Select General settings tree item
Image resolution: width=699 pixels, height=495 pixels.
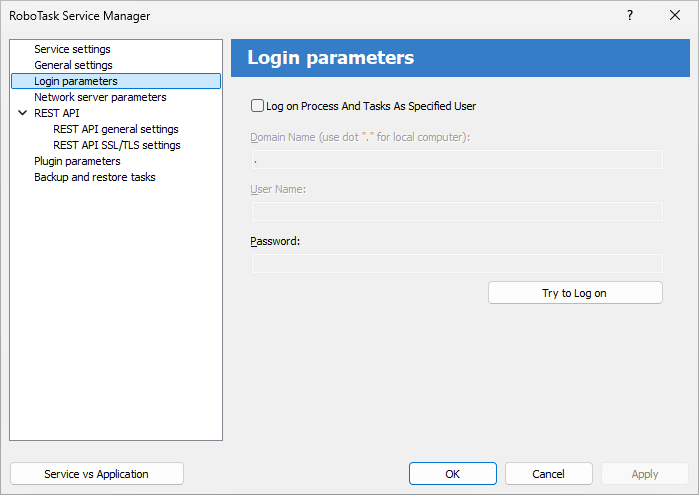pos(73,65)
